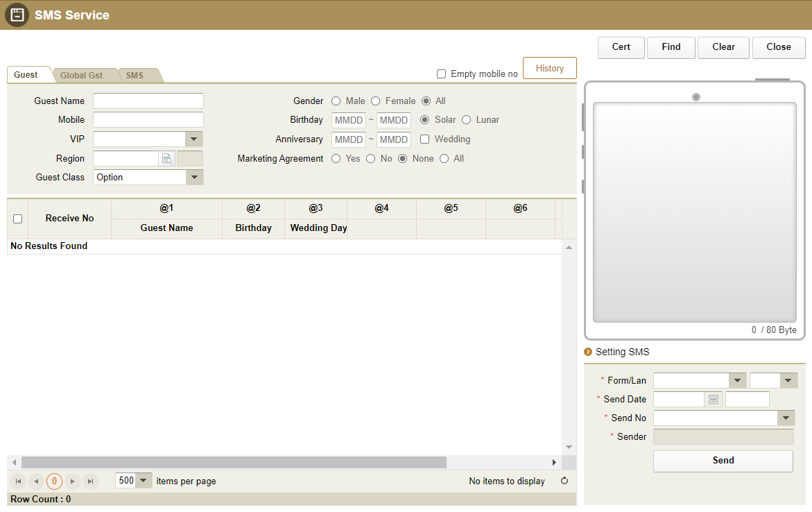Click the Birthday start MMDD field
The width and height of the screenshot is (812, 512).
(x=349, y=120)
